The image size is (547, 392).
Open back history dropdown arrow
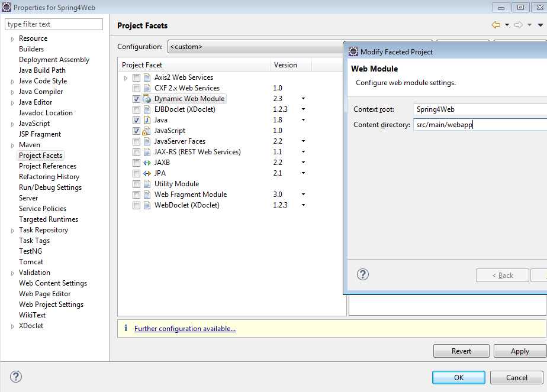(507, 25)
